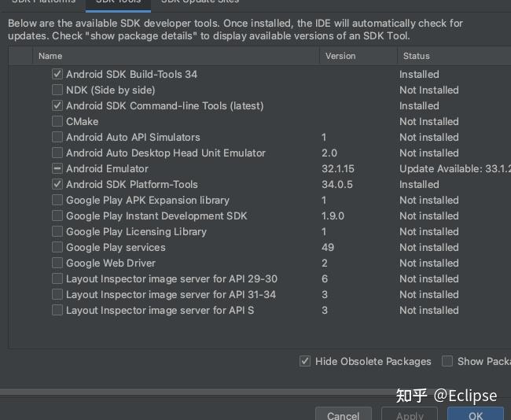Select the Google Web Driver checkbox
The height and width of the screenshot is (420, 511).
click(x=57, y=263)
